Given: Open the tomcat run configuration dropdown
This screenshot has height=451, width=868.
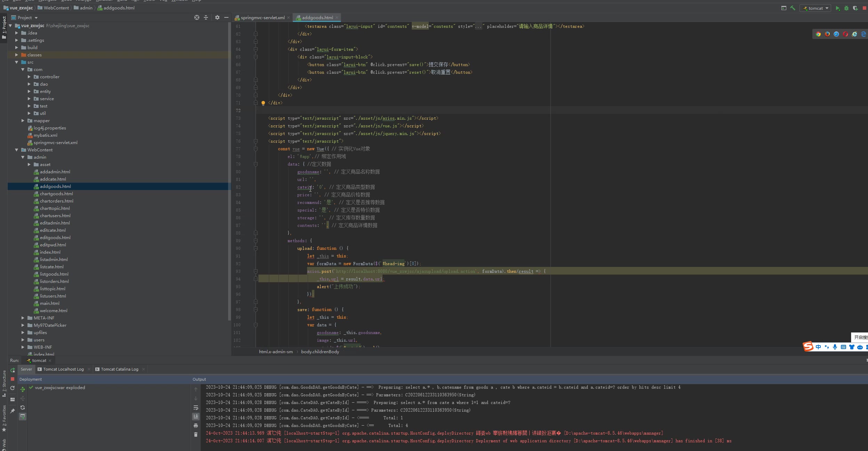Looking at the screenshot, I should tap(815, 8).
